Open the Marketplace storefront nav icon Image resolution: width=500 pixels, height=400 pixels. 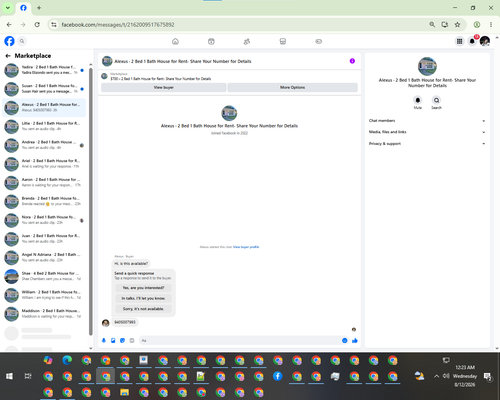[x=283, y=41]
